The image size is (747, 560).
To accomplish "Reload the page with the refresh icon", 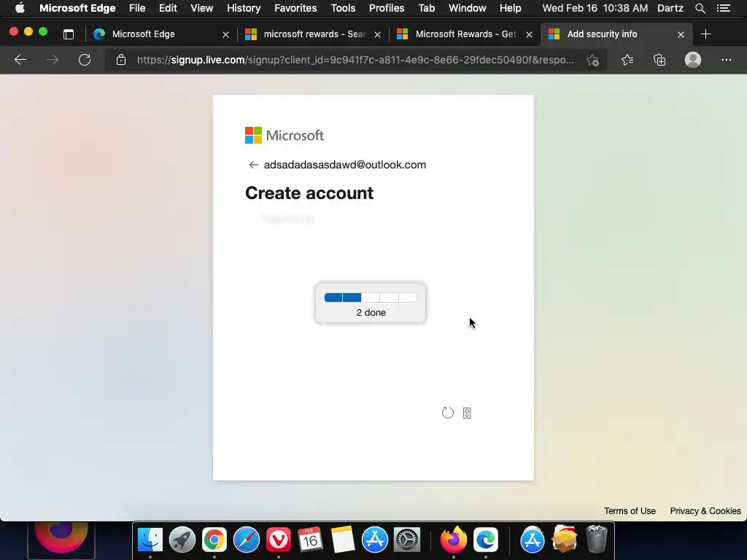I will (85, 60).
